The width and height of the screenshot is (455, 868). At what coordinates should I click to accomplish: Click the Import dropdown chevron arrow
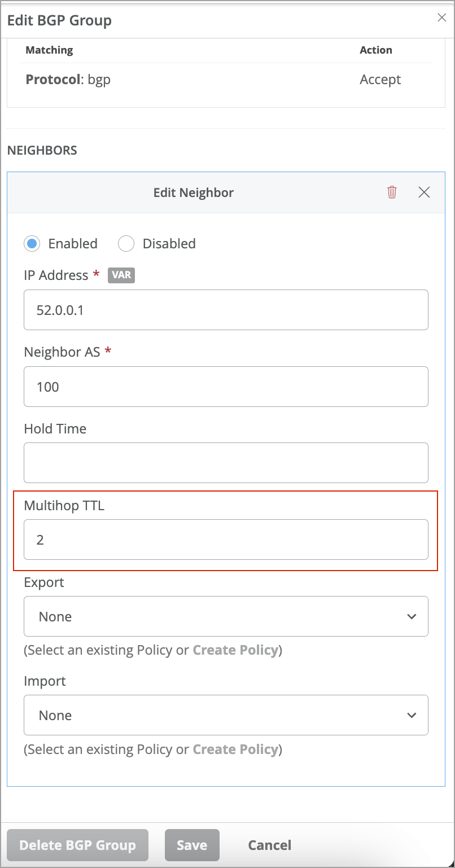point(412,715)
